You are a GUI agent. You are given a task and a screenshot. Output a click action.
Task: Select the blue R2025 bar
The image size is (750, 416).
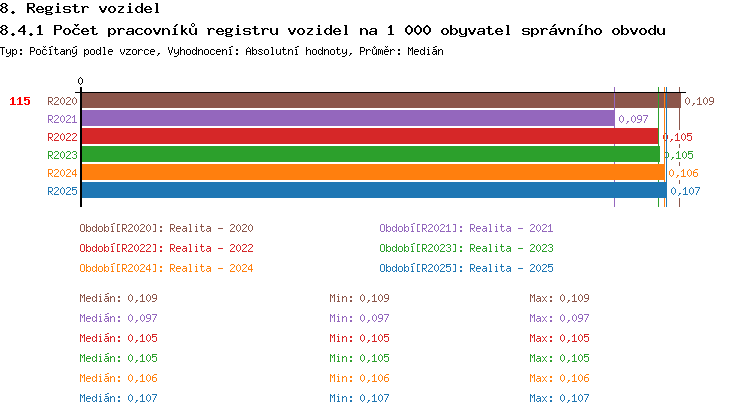pyautogui.click(x=373, y=191)
